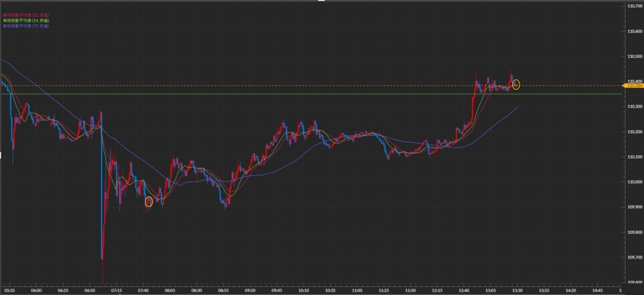The image size is (644, 295).
Task: Click the 14:45 time axis label
Action: [x=597, y=290]
